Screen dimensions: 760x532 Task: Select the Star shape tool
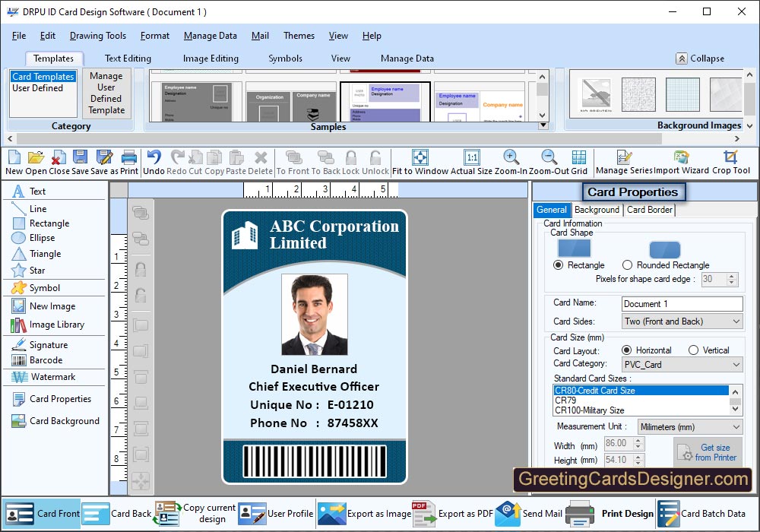(x=29, y=271)
